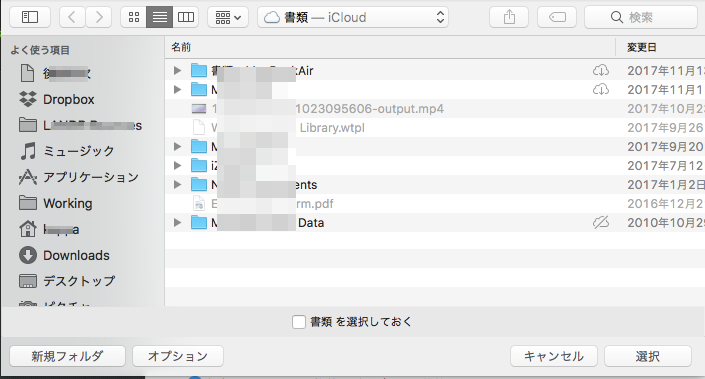Image resolution: width=705 pixels, height=379 pixels.
Task: Click the share toolbar button
Action: pos(509,17)
